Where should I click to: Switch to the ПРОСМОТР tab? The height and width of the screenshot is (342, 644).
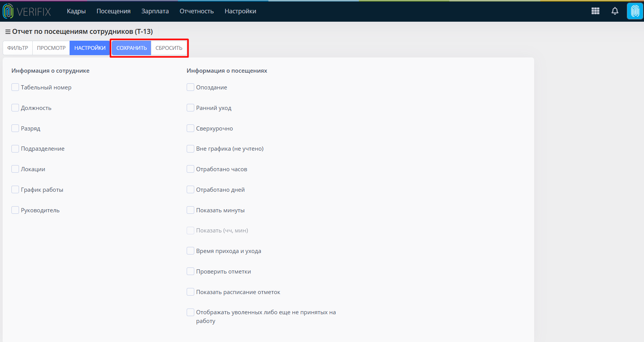(51, 48)
